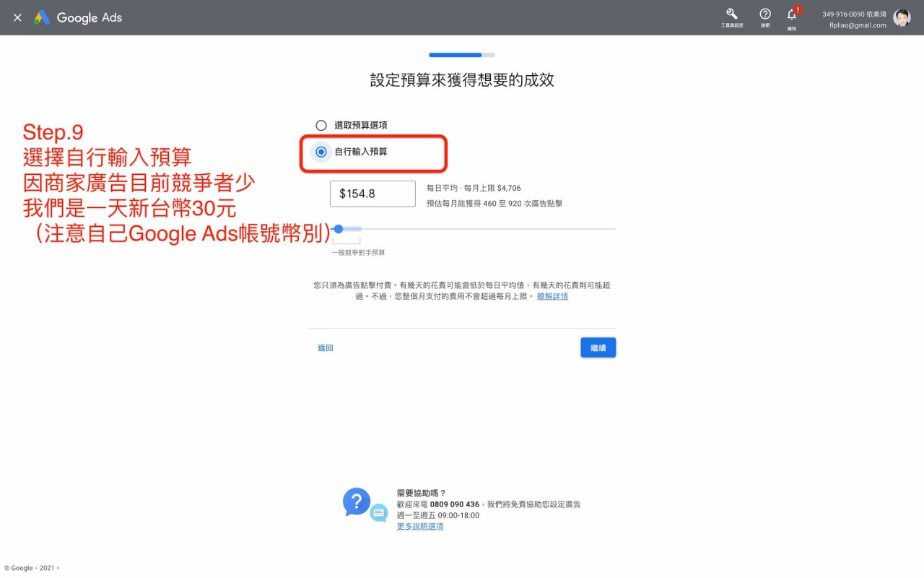Open the 瞭解詳情 link
Viewport: 924px width, 578px height.
click(552, 296)
